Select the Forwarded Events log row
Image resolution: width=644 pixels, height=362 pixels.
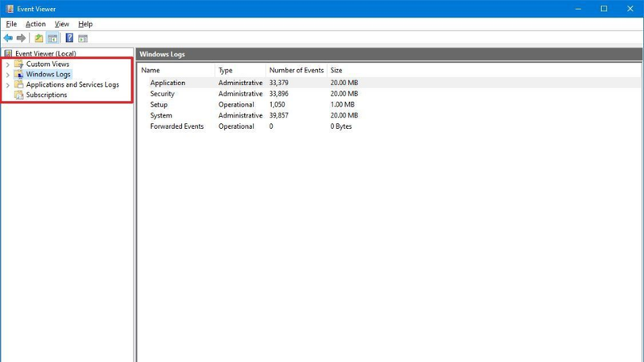[x=390, y=126]
